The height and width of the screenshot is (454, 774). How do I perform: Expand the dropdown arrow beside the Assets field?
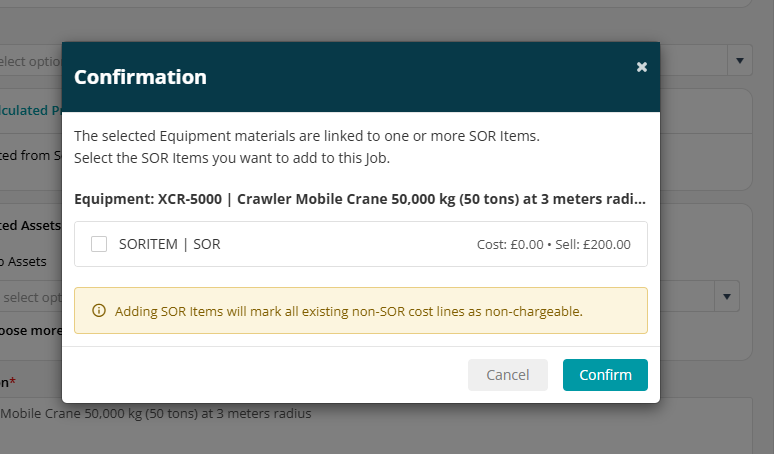coord(727,297)
